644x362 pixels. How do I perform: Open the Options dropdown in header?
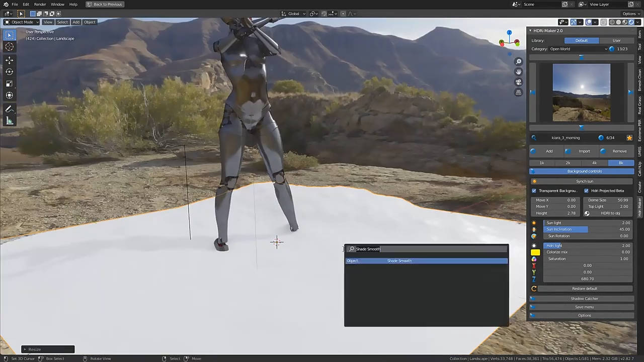point(630,14)
